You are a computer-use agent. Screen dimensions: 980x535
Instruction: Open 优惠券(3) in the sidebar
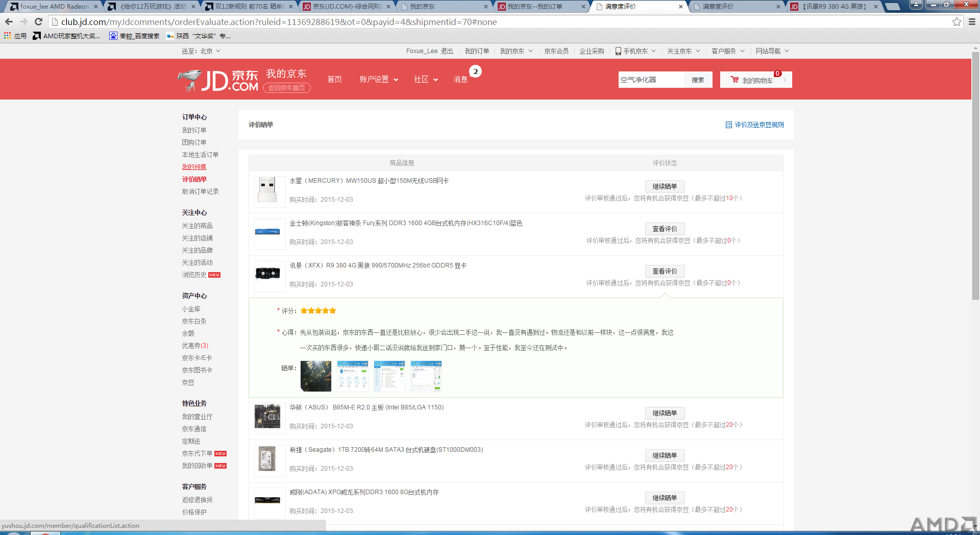tap(195, 346)
